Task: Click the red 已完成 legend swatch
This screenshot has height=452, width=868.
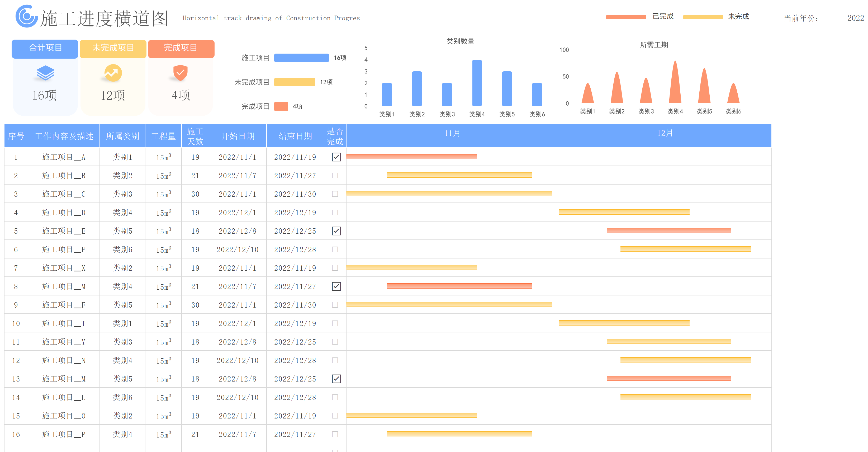Action: pos(626,17)
